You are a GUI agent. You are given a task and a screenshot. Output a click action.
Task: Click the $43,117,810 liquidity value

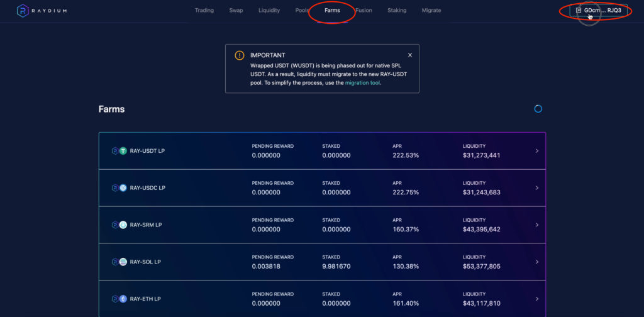481,303
